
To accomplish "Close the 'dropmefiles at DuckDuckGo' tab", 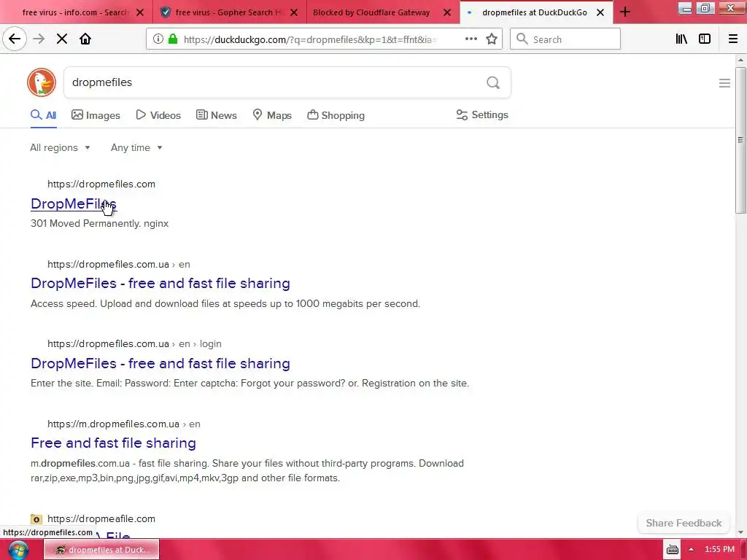I will [x=600, y=12].
